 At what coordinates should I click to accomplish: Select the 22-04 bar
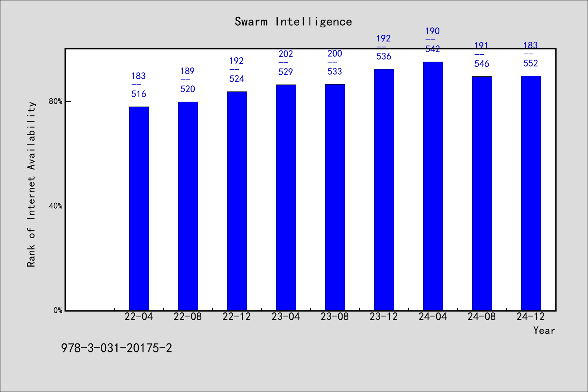(x=139, y=209)
